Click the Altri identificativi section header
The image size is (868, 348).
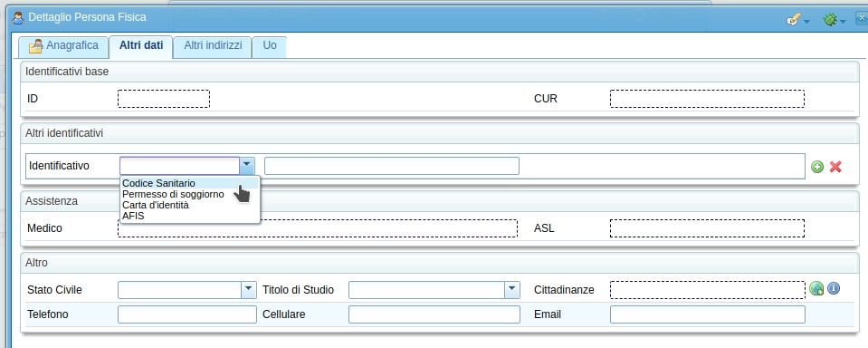point(440,133)
